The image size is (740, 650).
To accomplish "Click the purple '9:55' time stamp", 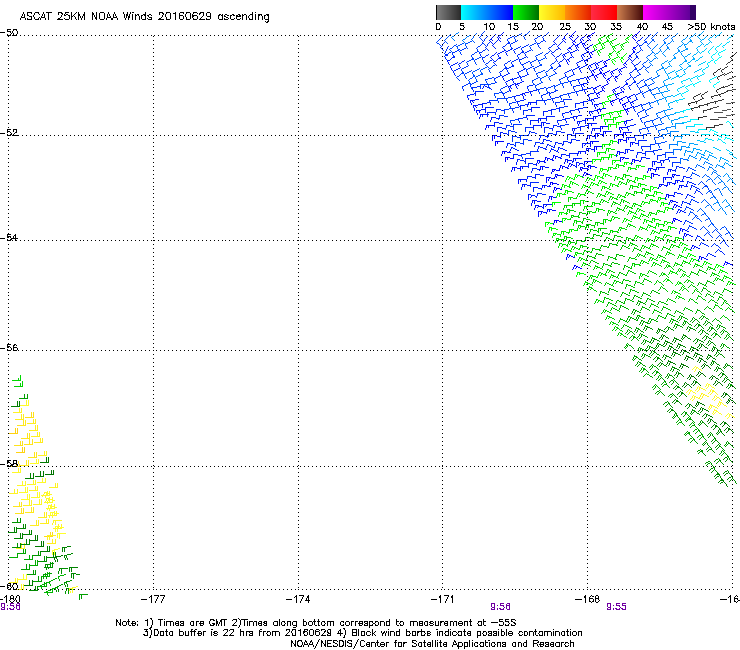I will 616,607.
